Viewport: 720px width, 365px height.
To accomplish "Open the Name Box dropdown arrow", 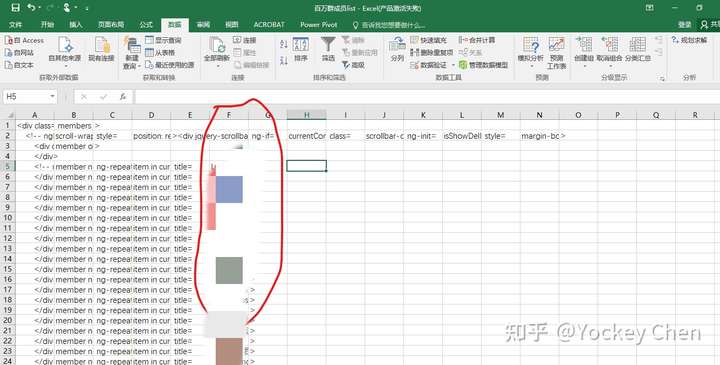I will pyautogui.click(x=52, y=96).
